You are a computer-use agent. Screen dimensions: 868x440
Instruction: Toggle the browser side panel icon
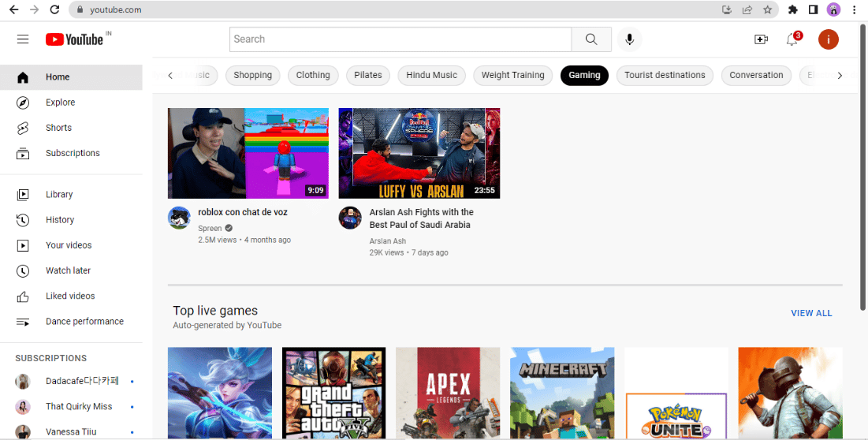click(x=813, y=9)
